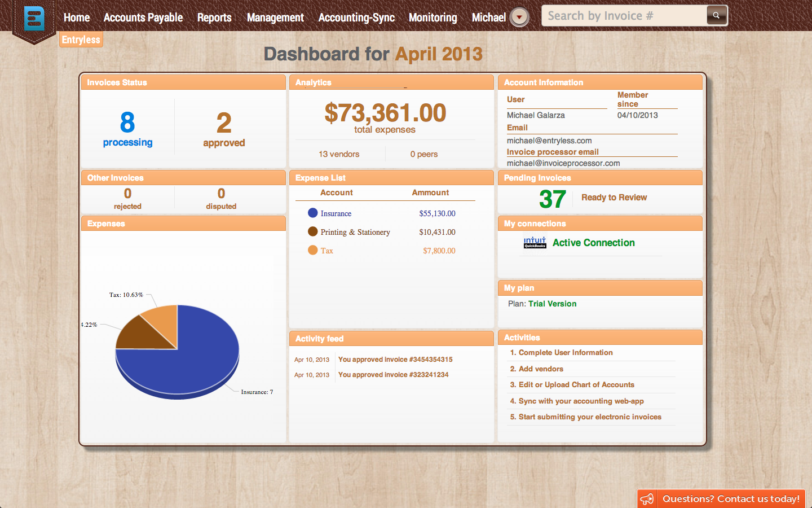Image resolution: width=812 pixels, height=508 pixels.
Task: Click the orange Tax legend dot
Action: pyautogui.click(x=313, y=250)
